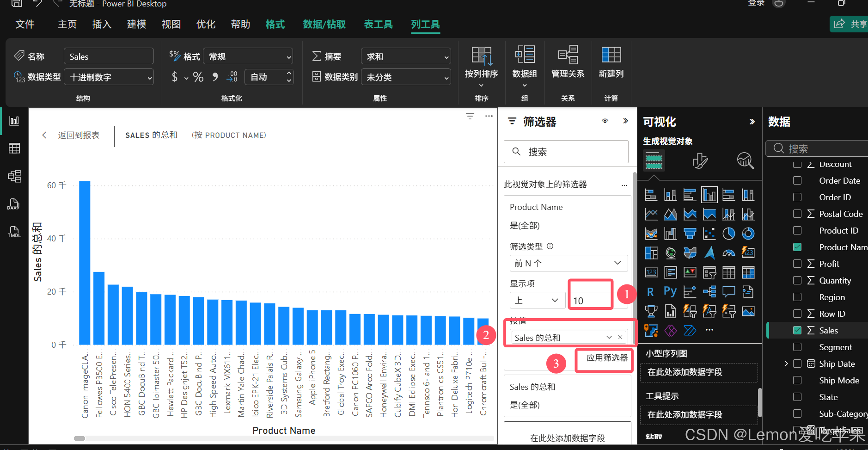Image resolution: width=868 pixels, height=450 pixels.
Task: Click the percentage format icon
Action: (198, 77)
